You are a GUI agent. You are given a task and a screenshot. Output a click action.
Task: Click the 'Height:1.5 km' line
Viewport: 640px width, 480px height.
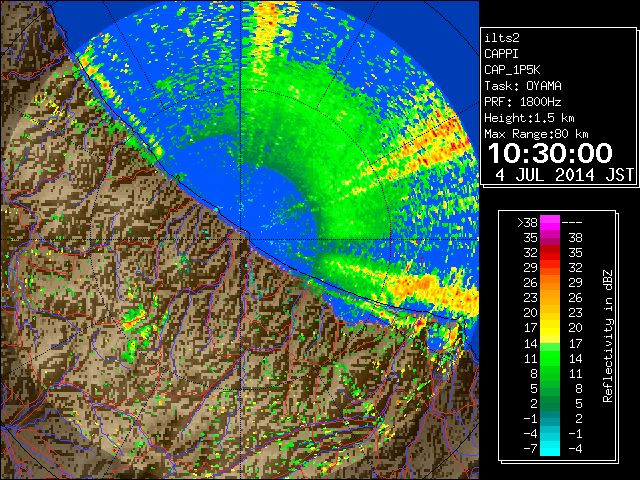pos(529,118)
